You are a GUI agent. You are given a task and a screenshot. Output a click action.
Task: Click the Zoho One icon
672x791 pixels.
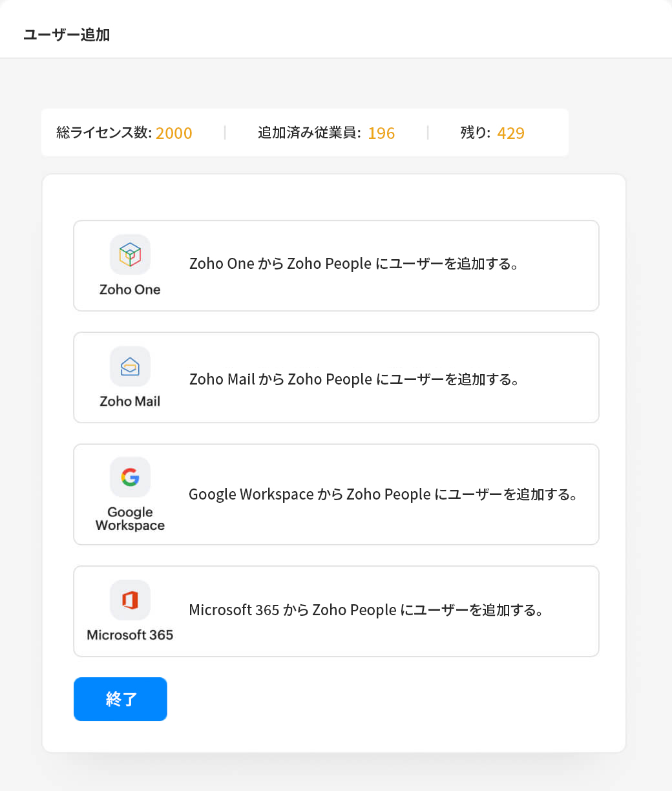(x=130, y=255)
